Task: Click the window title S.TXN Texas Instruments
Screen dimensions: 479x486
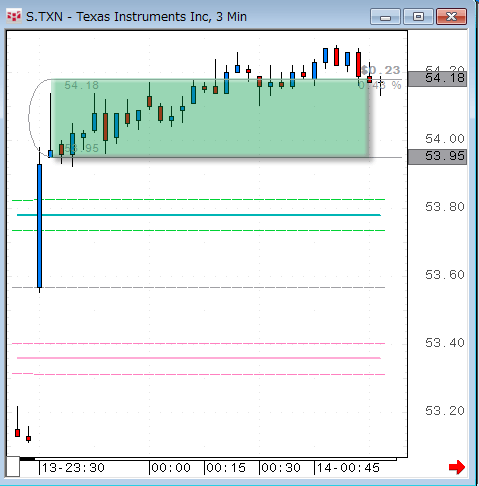Action: [136, 17]
